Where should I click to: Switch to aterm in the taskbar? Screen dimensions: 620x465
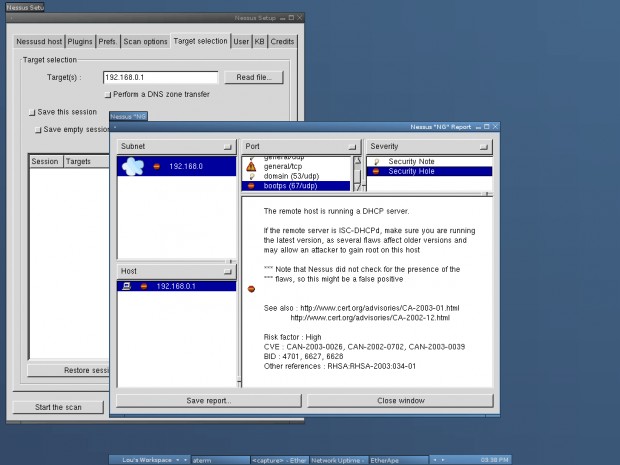tap(221, 460)
